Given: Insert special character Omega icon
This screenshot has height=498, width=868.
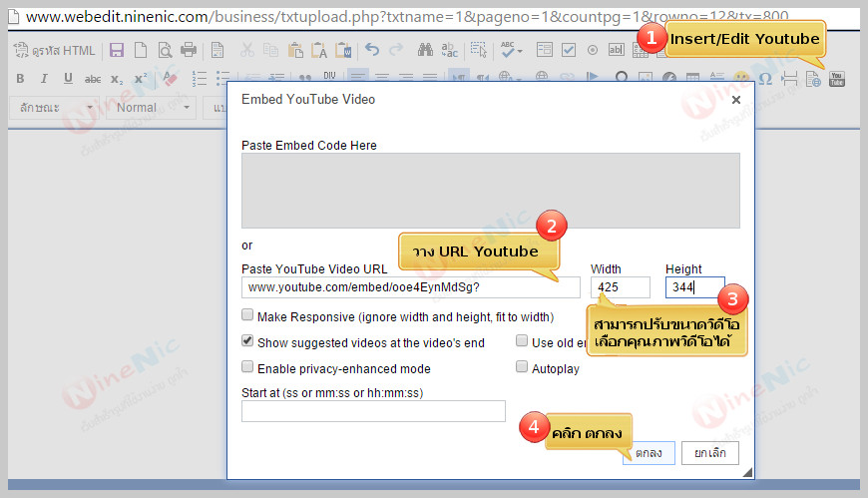Looking at the screenshot, I should pyautogui.click(x=765, y=79).
